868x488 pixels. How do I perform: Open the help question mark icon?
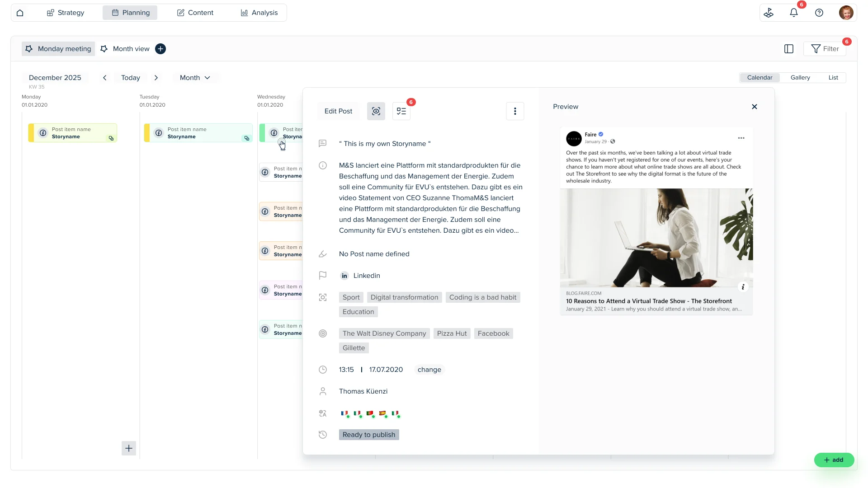click(x=819, y=13)
